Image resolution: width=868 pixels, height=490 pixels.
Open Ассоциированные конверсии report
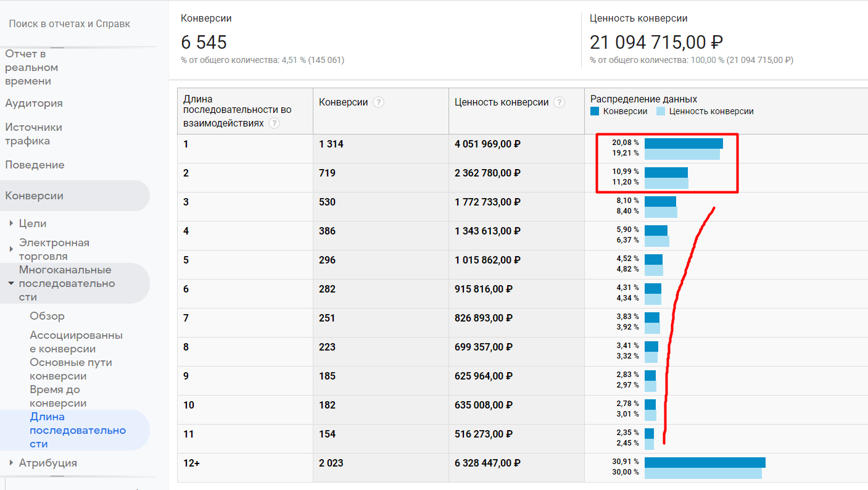coord(76,342)
